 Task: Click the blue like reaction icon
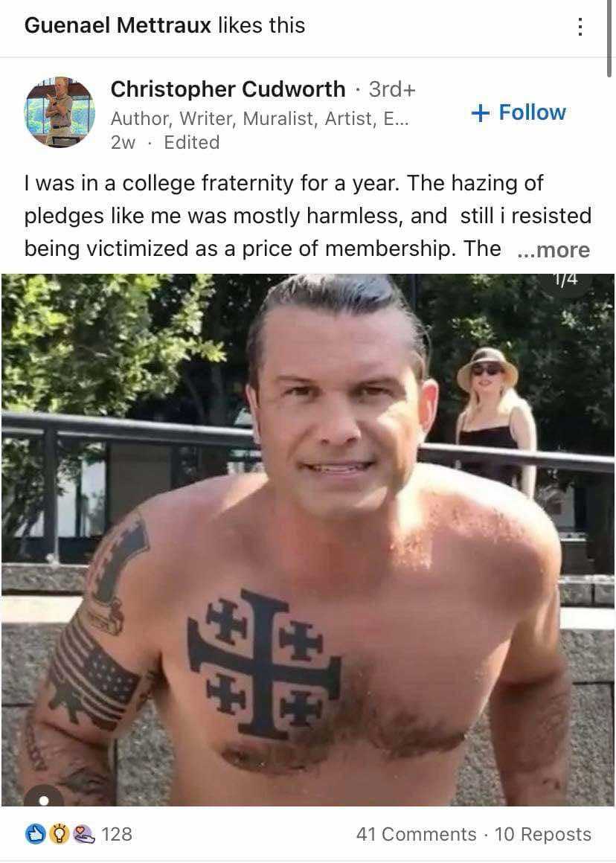click(x=35, y=834)
